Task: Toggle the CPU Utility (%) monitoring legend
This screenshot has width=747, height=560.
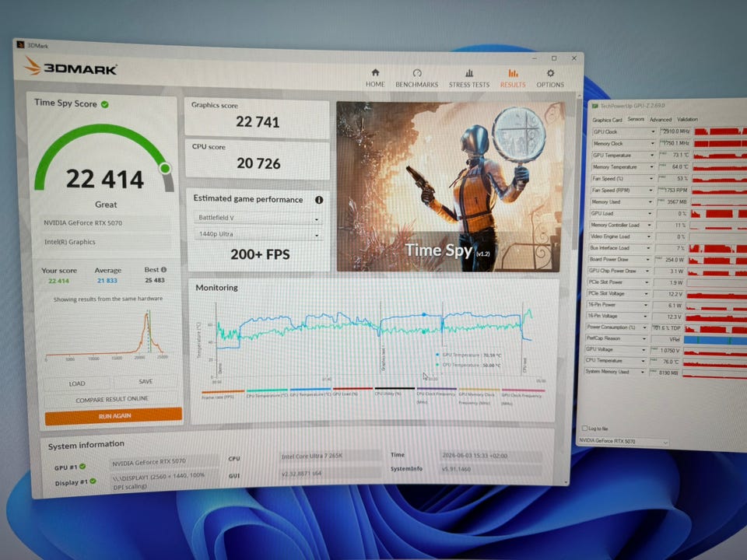Action: pos(395,391)
